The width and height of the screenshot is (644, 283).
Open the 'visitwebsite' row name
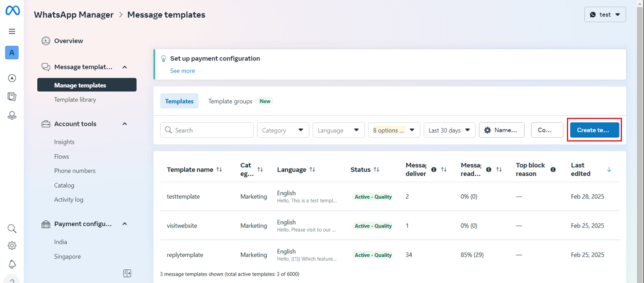pyautogui.click(x=182, y=226)
